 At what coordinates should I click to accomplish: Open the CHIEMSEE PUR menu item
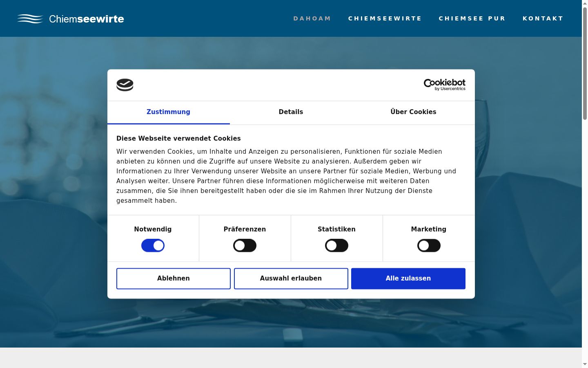click(472, 18)
